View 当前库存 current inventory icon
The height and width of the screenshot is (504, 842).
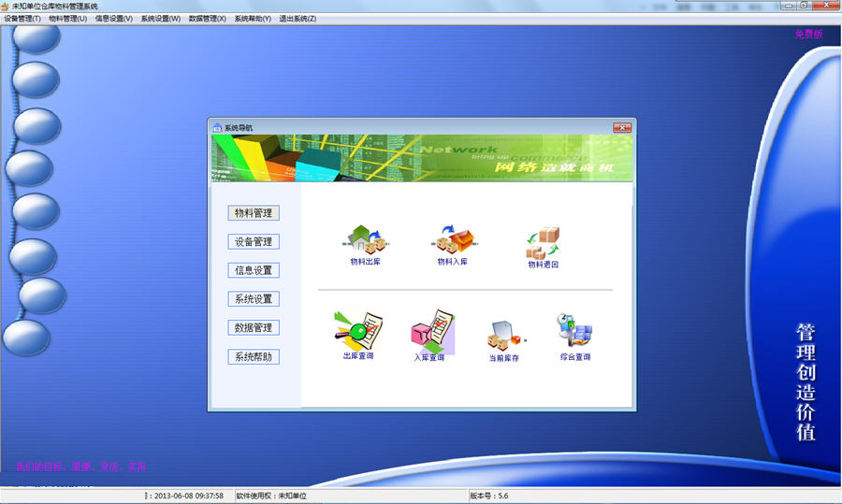pyautogui.click(x=504, y=337)
